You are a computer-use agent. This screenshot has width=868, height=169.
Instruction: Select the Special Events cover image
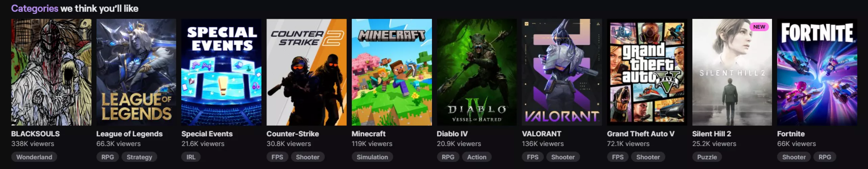click(221, 72)
